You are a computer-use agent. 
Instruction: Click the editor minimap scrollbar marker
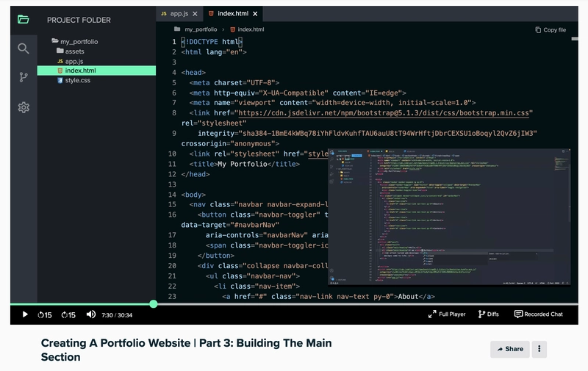click(575, 39)
